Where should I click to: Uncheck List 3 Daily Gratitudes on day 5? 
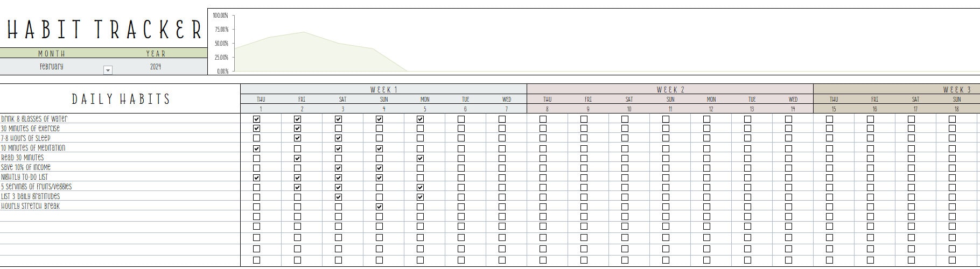point(420,197)
